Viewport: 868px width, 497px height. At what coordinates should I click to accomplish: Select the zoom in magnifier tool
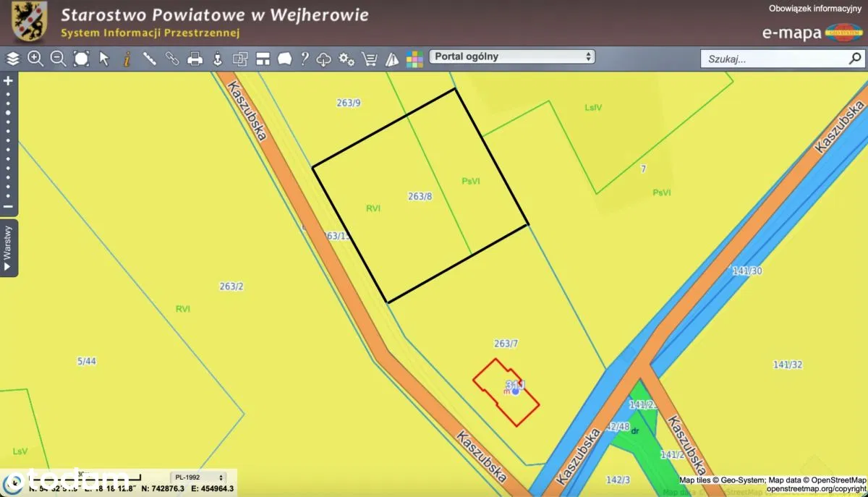(x=35, y=59)
